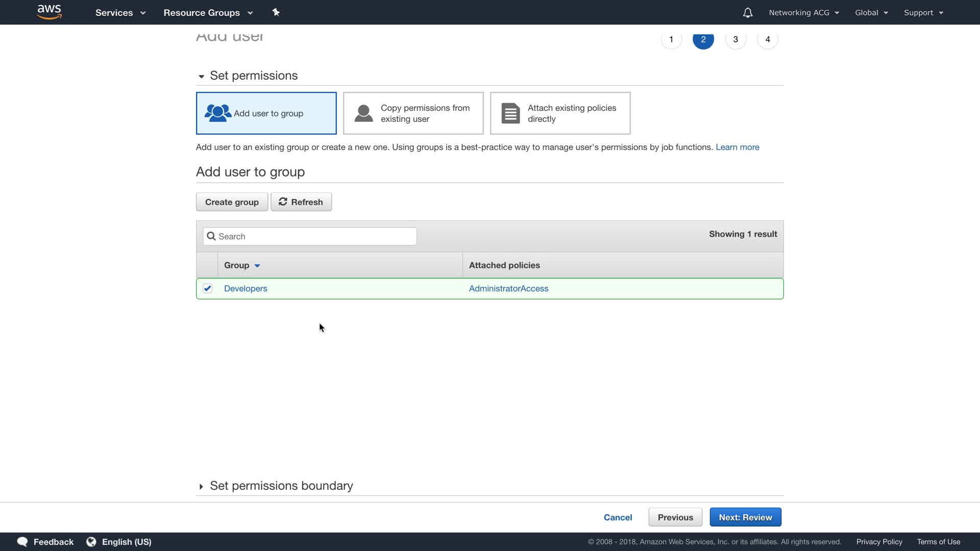
Task: Open the Support menu
Action: tap(923, 13)
